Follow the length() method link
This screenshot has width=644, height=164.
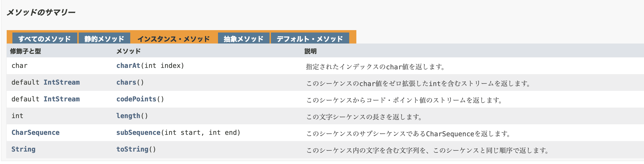click(128, 116)
